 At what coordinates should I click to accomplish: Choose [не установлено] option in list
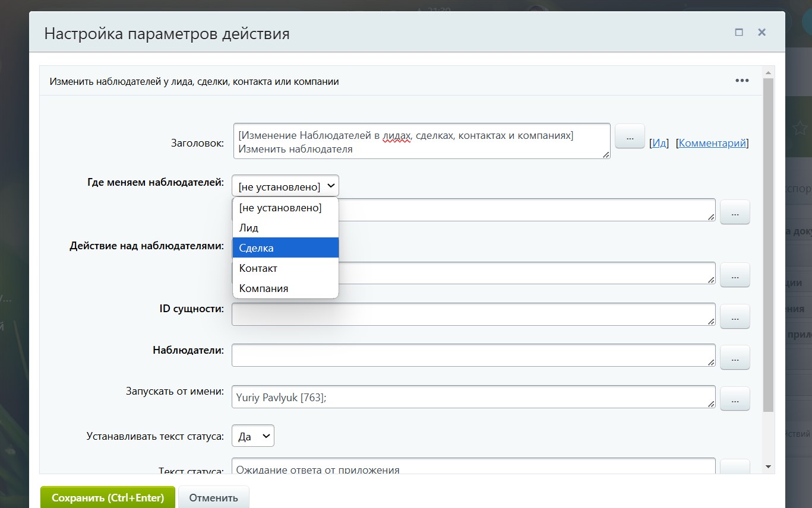click(280, 208)
